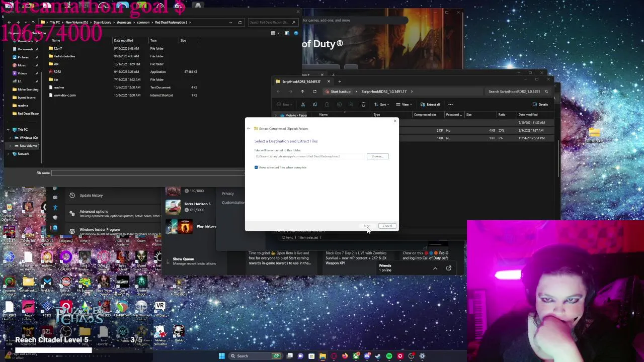Expand Windows (C:) tree node

point(11,138)
